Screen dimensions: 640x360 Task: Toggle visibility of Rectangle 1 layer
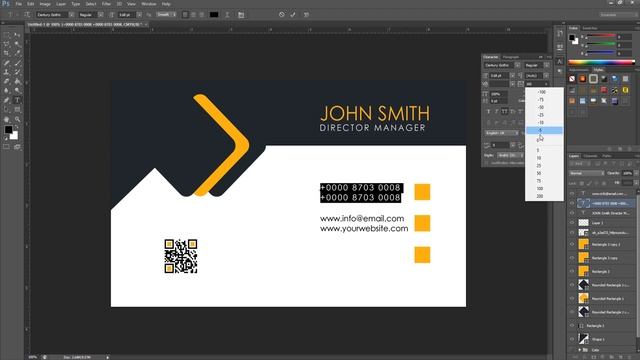pyautogui.click(x=572, y=326)
